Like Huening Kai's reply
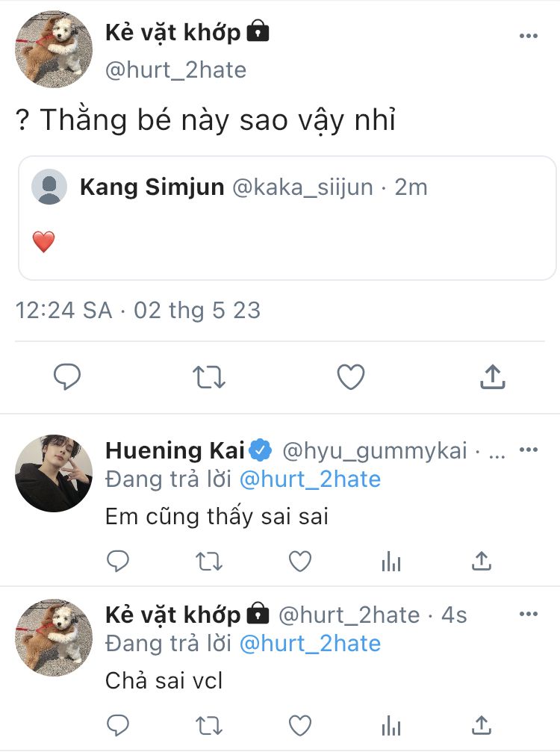The width and height of the screenshot is (560, 752). click(x=300, y=561)
